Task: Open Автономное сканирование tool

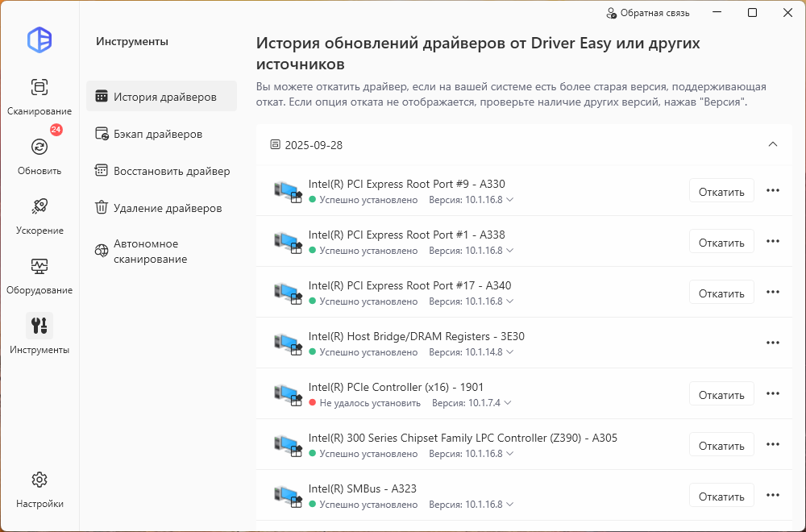Action: point(149,251)
